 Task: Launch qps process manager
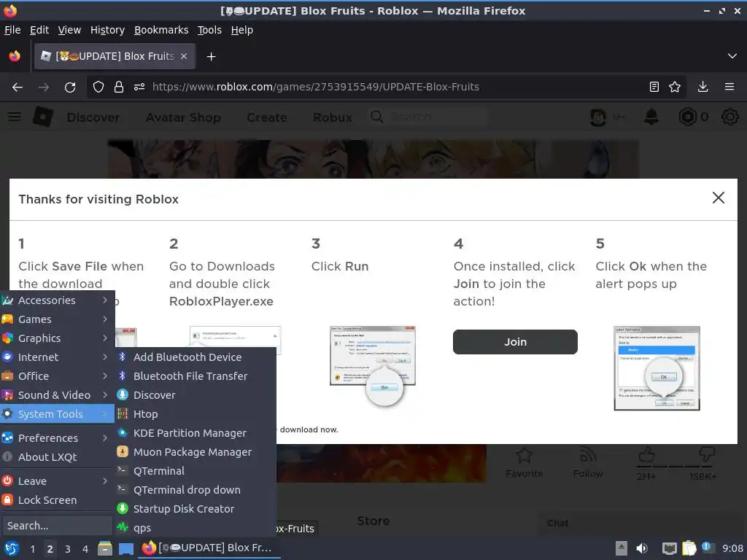click(196, 528)
